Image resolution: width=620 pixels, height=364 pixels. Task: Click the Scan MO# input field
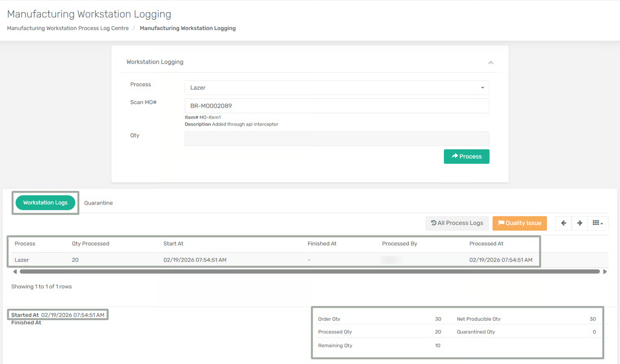click(x=337, y=106)
